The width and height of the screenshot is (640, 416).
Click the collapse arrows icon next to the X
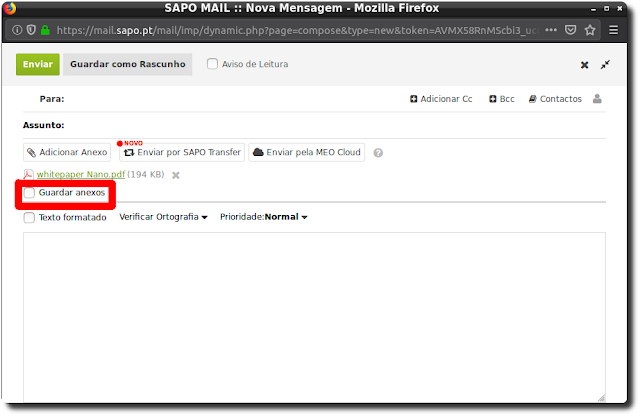(605, 65)
